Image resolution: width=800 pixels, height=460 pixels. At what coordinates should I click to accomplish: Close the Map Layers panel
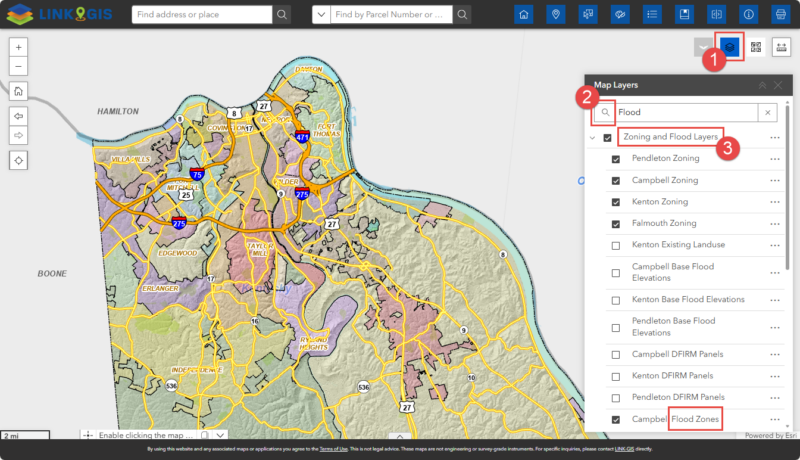click(779, 85)
